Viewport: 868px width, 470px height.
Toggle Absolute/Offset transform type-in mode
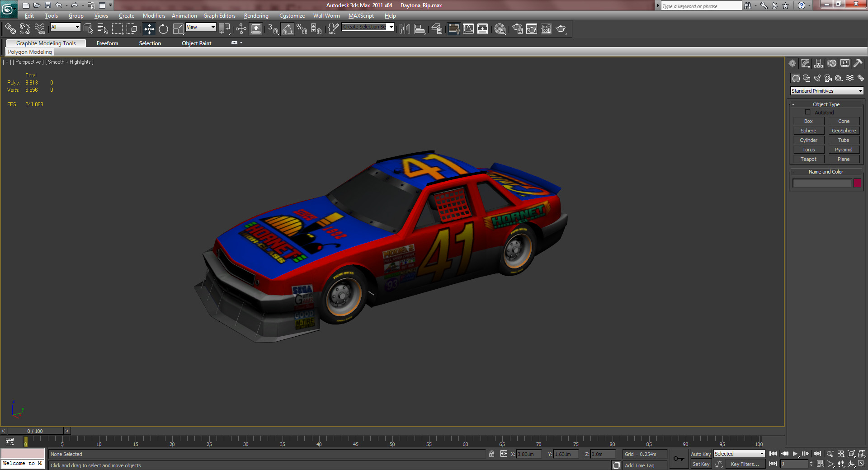[504, 454]
